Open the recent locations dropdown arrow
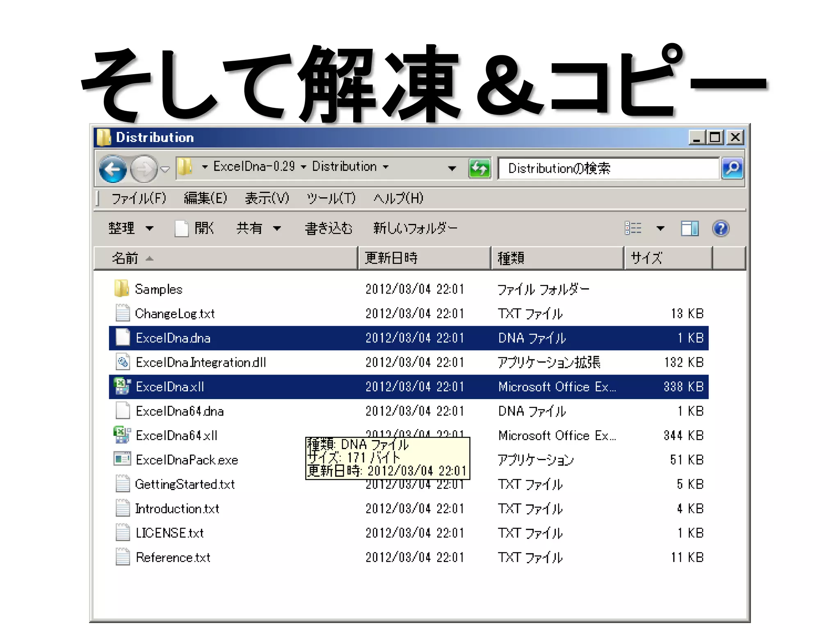The height and width of the screenshot is (630, 840). click(165, 169)
